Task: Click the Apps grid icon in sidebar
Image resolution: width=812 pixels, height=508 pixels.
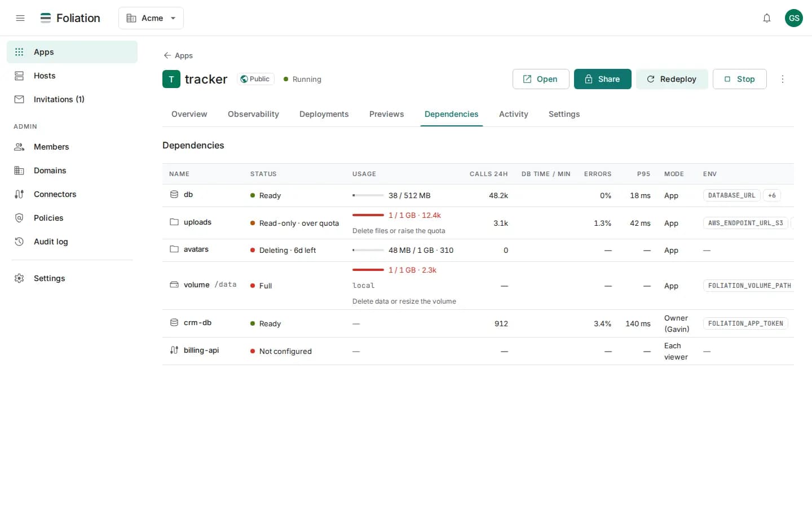Action: tap(19, 52)
